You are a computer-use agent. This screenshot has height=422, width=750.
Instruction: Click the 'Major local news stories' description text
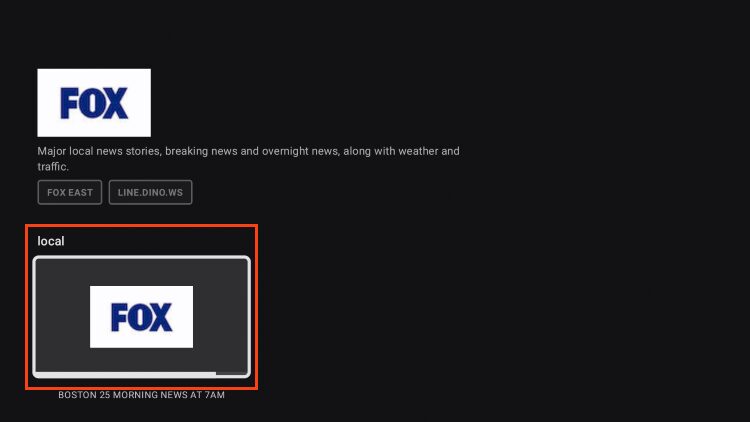pos(248,159)
